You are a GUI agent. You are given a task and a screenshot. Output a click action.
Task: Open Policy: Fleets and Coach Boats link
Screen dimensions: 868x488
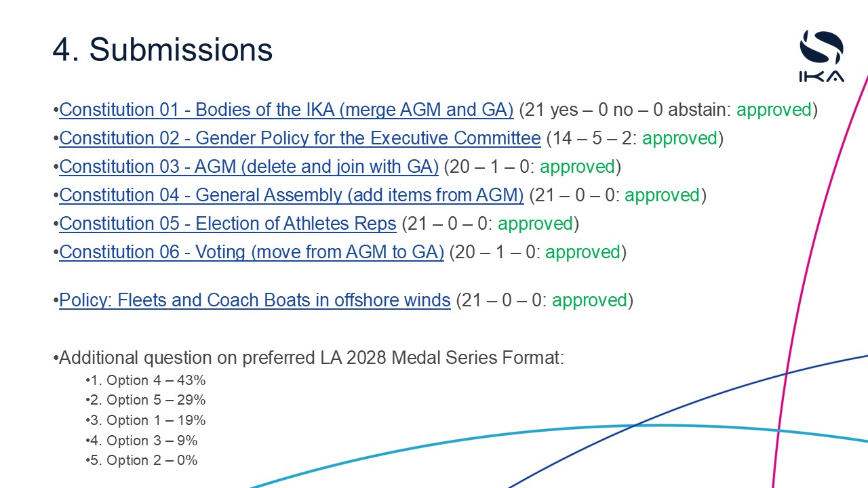(x=255, y=300)
